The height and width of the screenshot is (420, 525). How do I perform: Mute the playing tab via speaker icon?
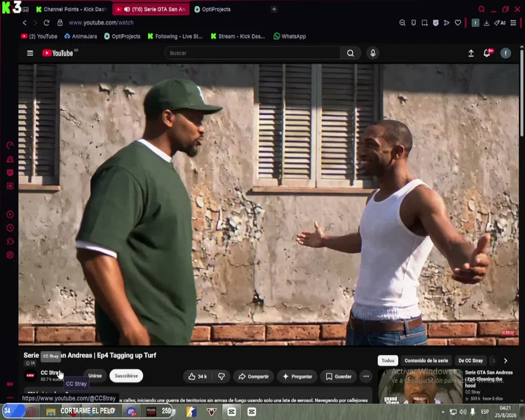127,9
